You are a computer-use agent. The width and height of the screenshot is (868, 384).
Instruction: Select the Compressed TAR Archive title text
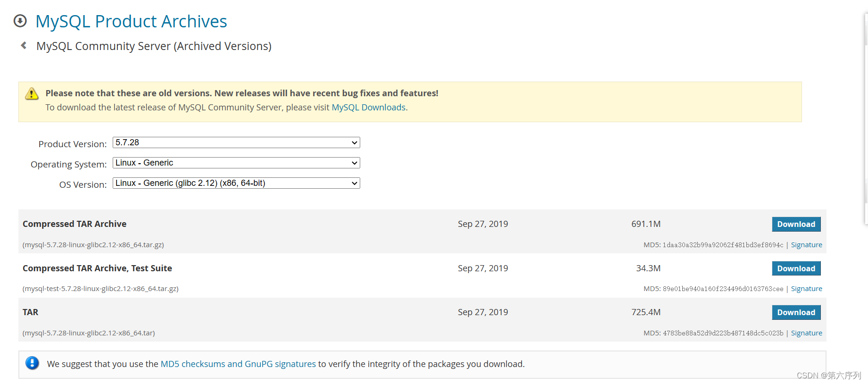[x=74, y=224]
